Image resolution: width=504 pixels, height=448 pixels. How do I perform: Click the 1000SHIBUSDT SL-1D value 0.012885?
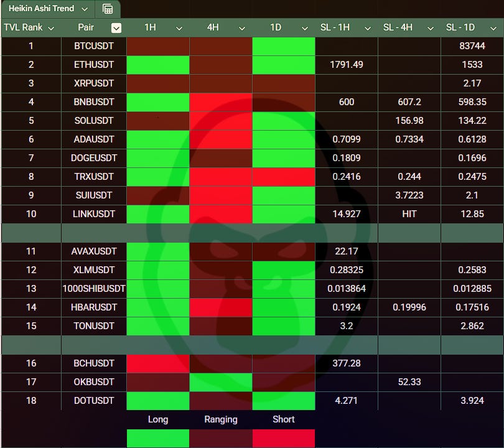[x=472, y=289]
